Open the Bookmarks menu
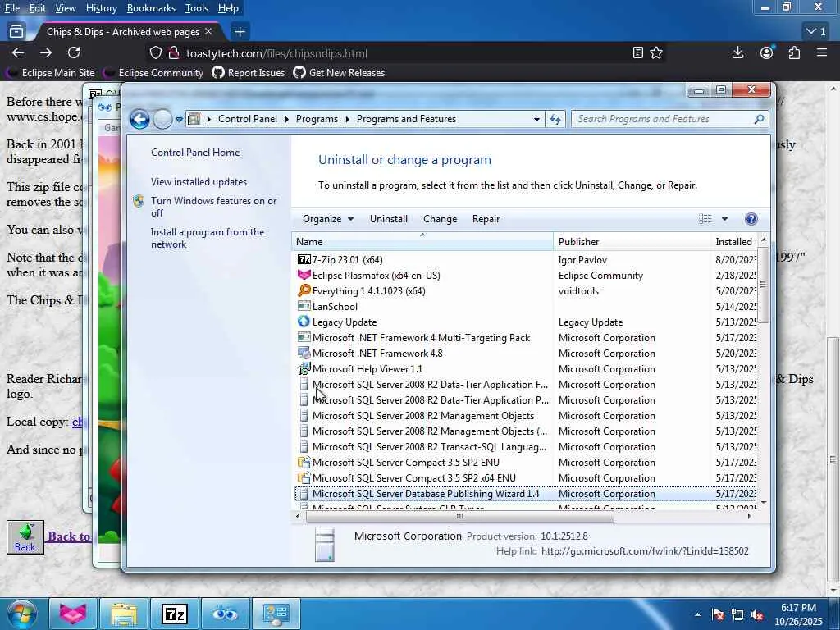 click(151, 8)
